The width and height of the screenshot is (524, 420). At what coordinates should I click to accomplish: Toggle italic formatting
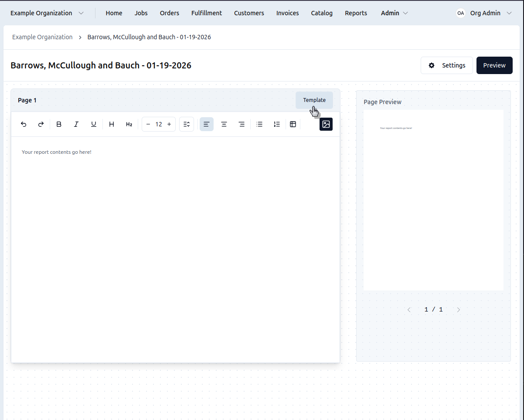click(76, 124)
